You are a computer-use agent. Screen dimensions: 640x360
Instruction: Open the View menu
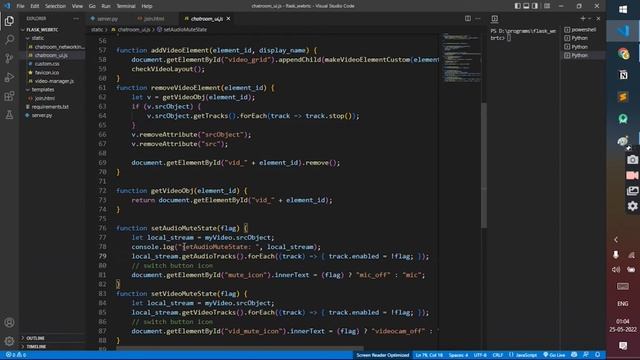pos(77,6)
